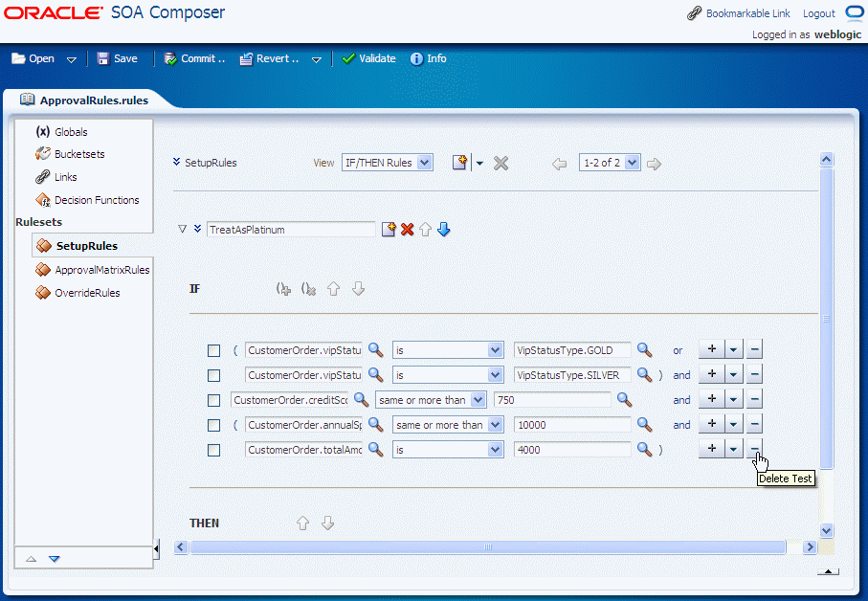The width and height of the screenshot is (868, 601).
Task: Check the annualSpending 10000 test checkbox
Action: 213,425
